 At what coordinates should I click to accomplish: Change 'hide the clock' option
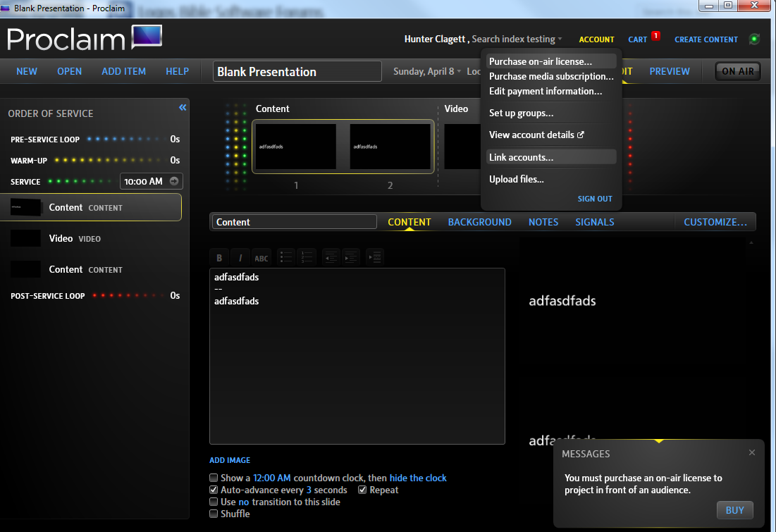coord(418,478)
